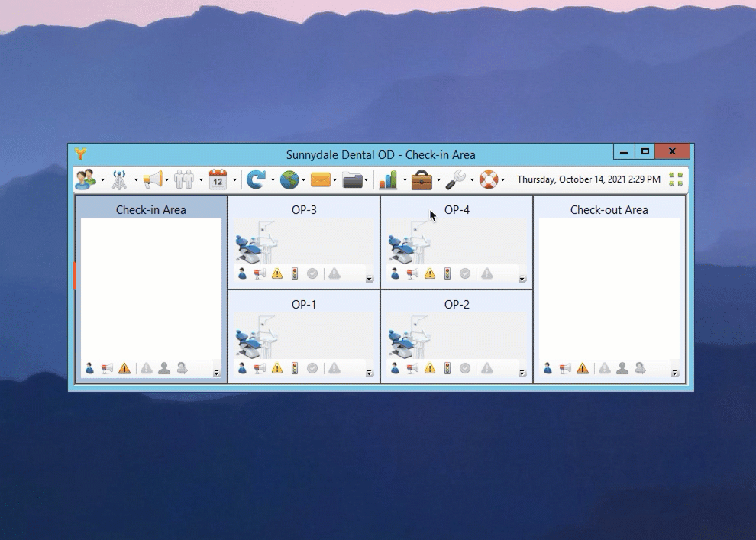756x540 pixels.
Task: Click the date and time text in toolbar
Action: click(x=589, y=179)
